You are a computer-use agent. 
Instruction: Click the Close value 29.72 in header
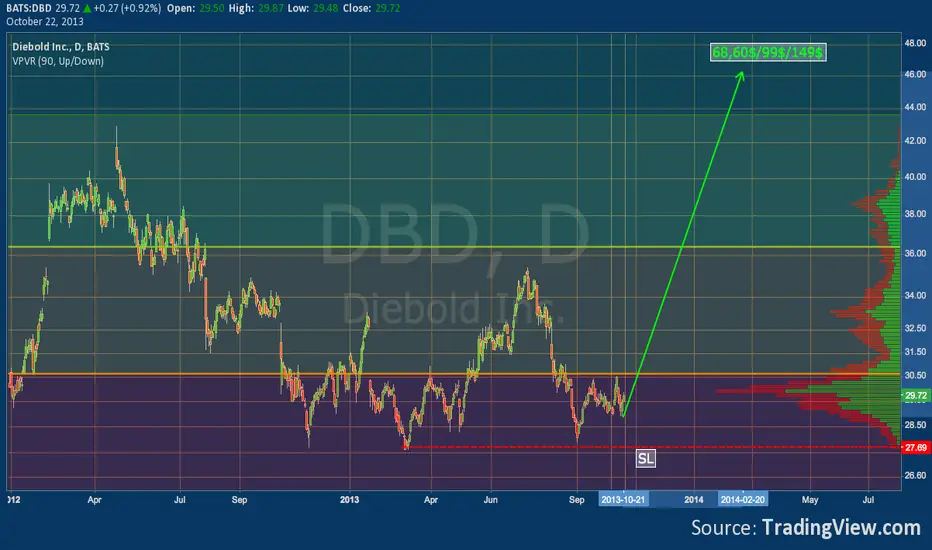(x=388, y=8)
